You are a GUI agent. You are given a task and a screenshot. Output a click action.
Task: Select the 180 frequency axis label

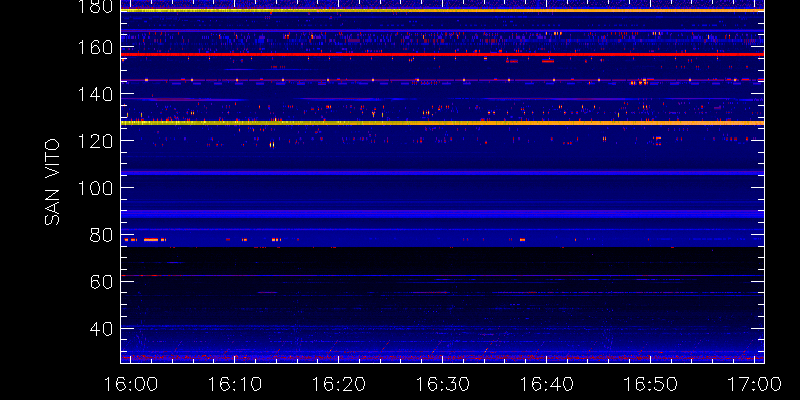click(95, 7)
